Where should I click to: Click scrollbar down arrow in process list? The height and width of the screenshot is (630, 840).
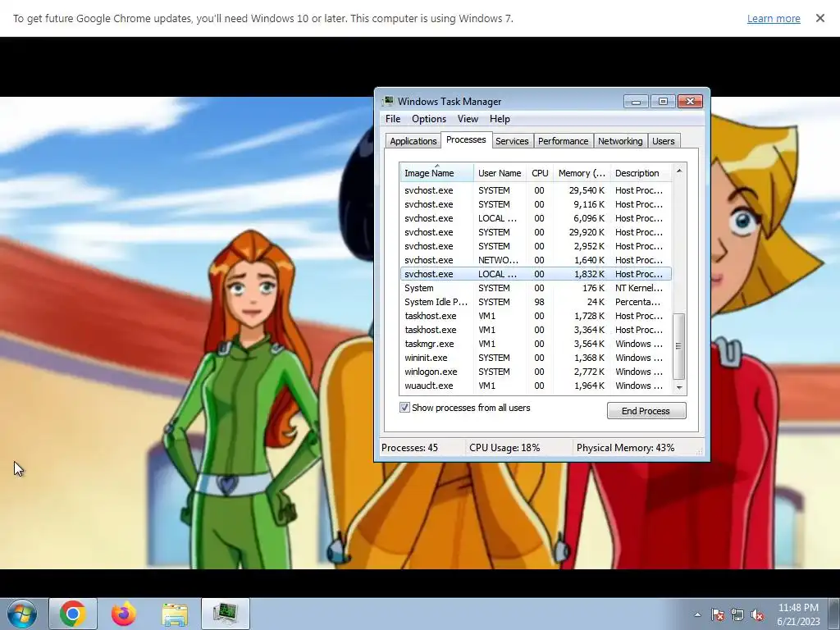(x=679, y=387)
